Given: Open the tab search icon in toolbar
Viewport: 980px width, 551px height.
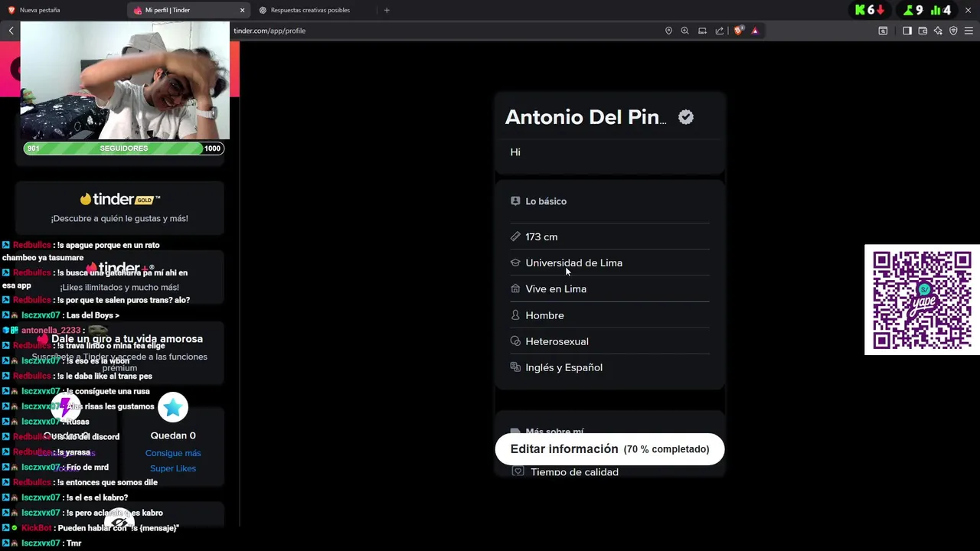Looking at the screenshot, I should coord(883,31).
